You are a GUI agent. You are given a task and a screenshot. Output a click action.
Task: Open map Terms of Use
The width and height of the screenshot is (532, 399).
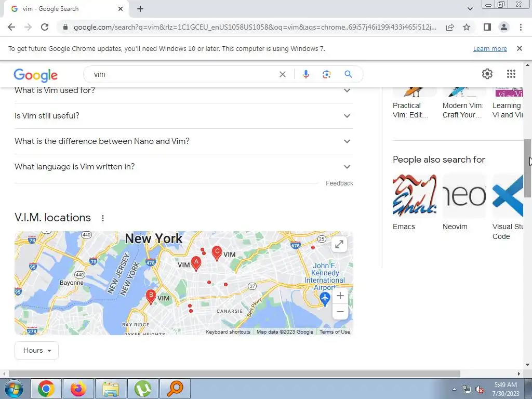pos(335,332)
